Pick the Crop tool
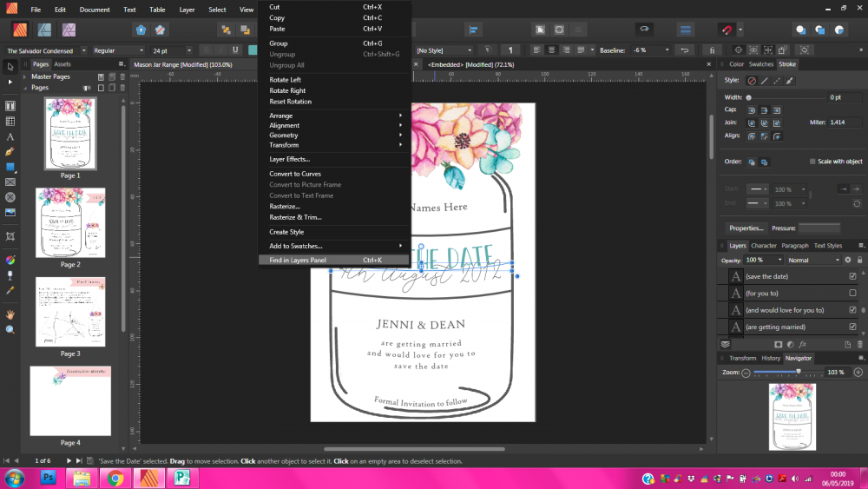Screen dimensions: 868x489 click(10, 236)
